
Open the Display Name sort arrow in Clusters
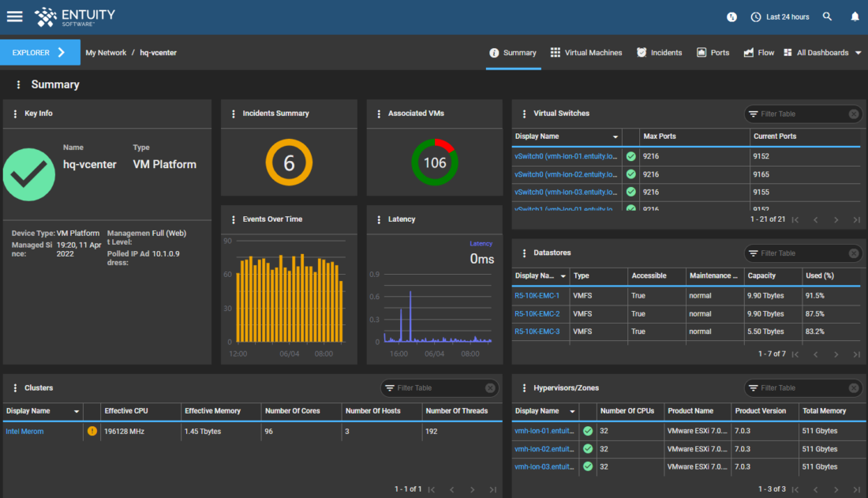77,412
